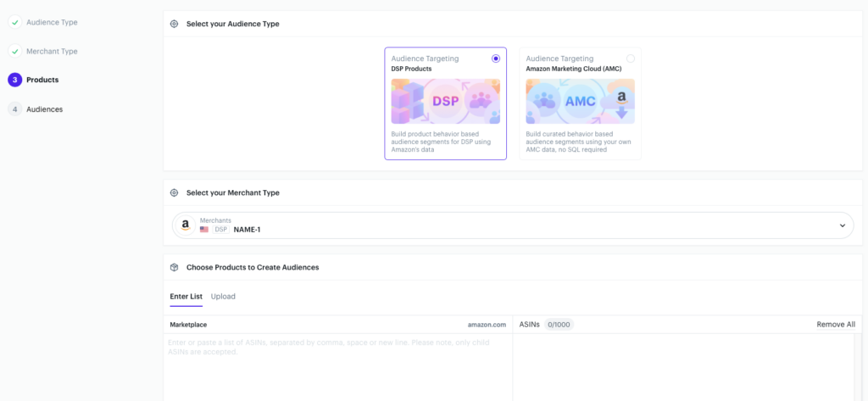Click the amazon.com marketplace value
Image resolution: width=868 pixels, height=401 pixels.
coord(487,325)
